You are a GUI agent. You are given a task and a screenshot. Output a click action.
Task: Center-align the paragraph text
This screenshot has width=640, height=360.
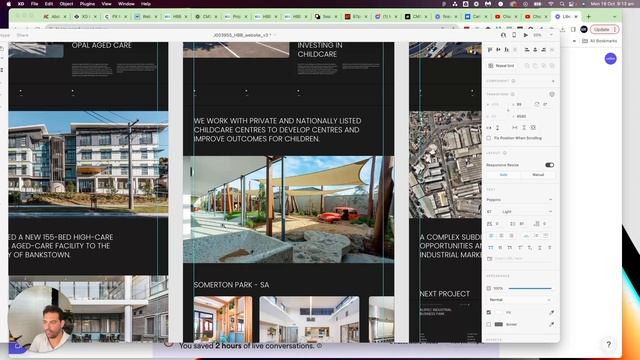(501, 236)
